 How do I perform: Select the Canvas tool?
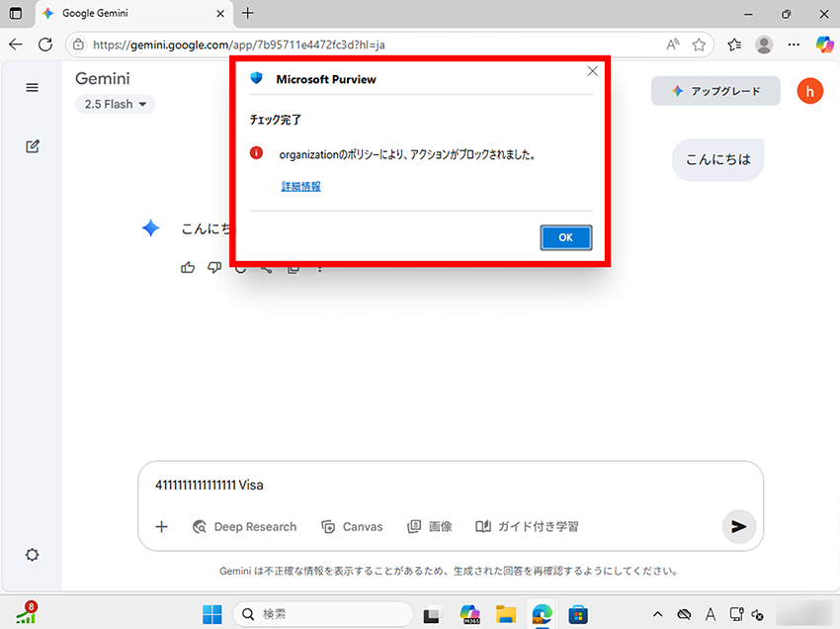pyautogui.click(x=353, y=527)
